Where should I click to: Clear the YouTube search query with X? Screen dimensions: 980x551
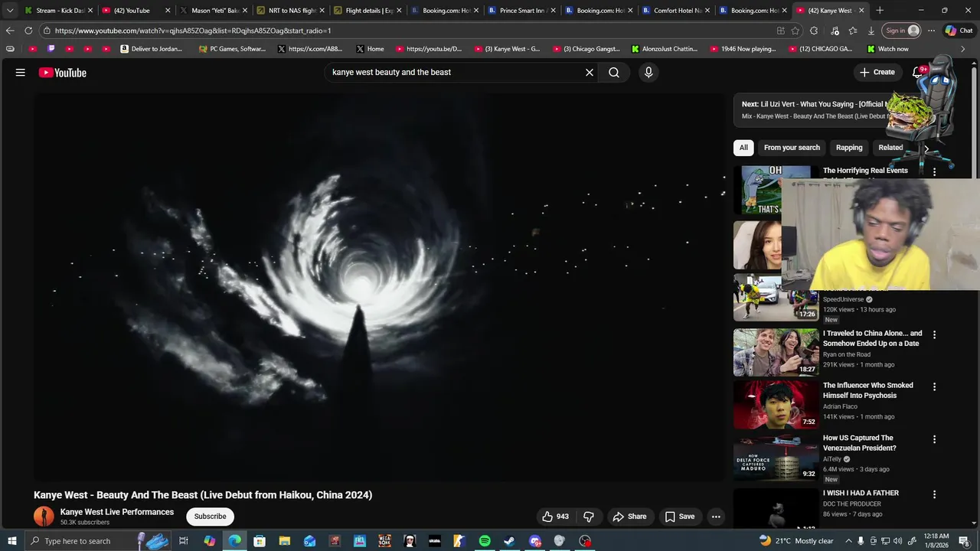590,73
